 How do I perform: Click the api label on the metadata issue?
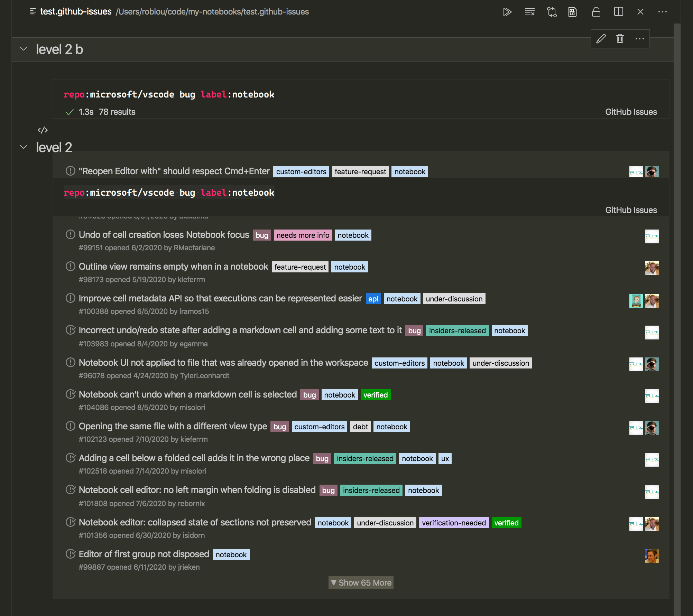[373, 299]
